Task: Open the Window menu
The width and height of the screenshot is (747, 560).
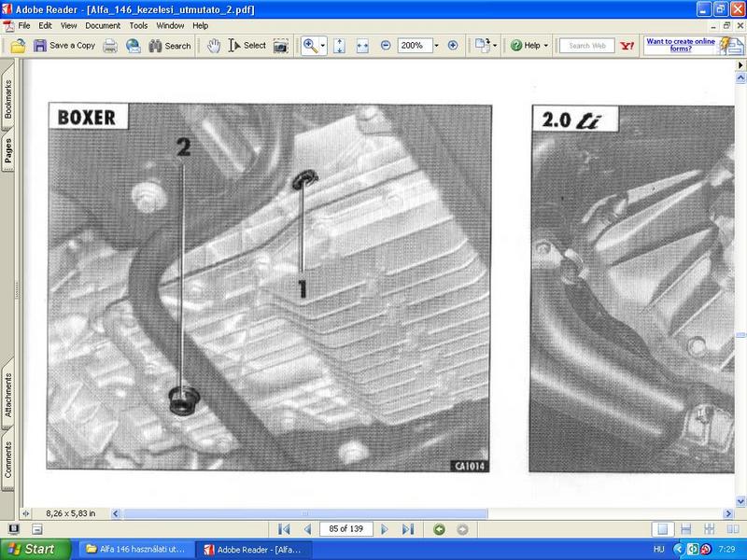Action: click(170, 26)
